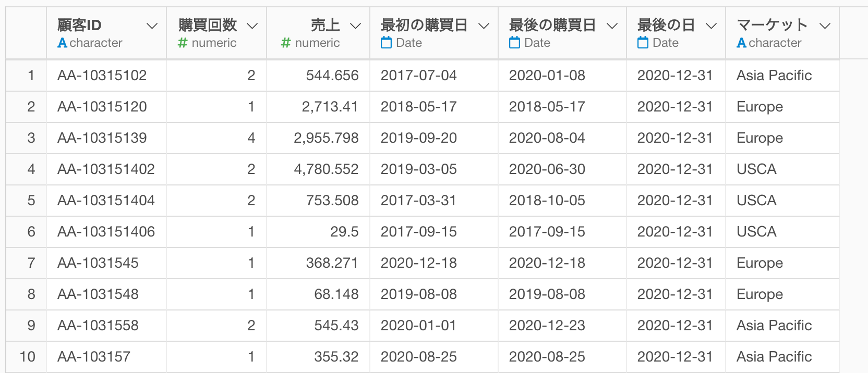Click numeric hash icon under 売上
The width and height of the screenshot is (868, 373).
(x=286, y=43)
